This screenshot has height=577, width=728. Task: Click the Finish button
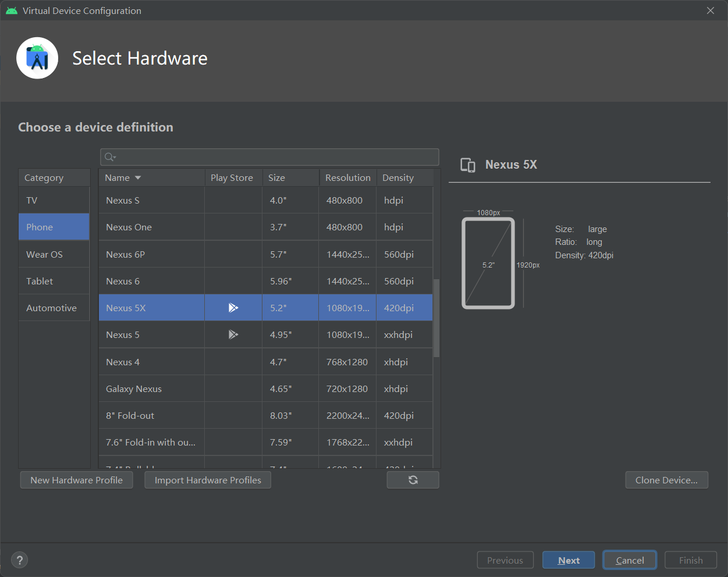[x=691, y=560]
